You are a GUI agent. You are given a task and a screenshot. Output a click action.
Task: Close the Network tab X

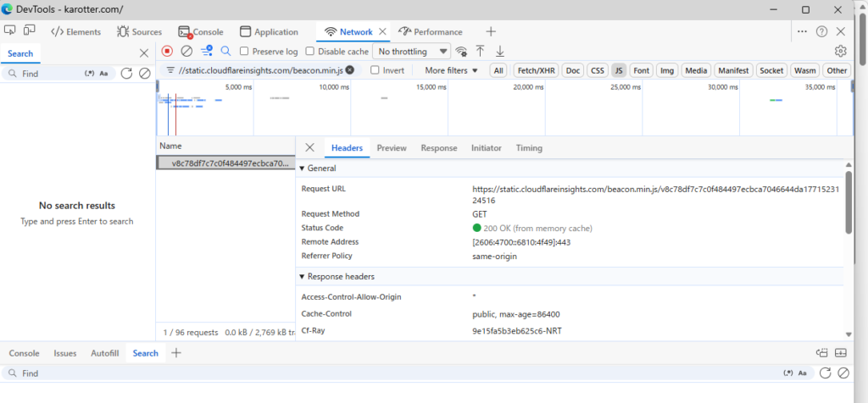[382, 31]
